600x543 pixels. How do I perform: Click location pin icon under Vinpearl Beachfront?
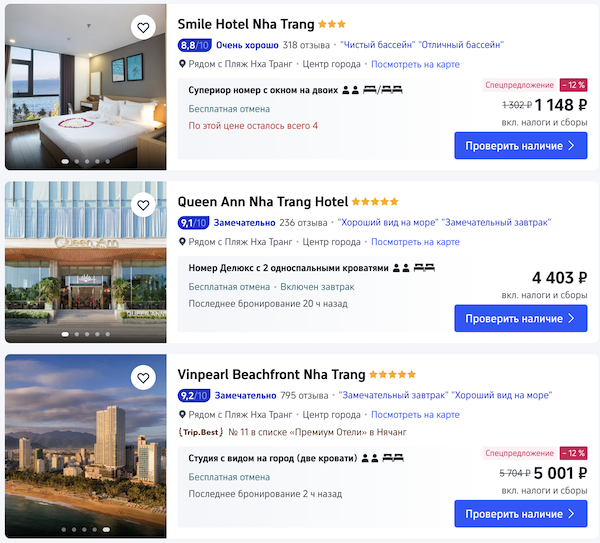pos(182,414)
